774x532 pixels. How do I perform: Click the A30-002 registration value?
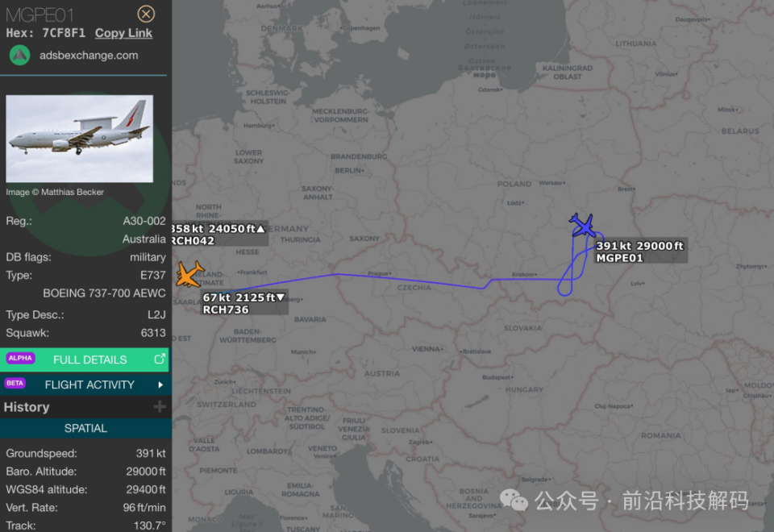point(144,221)
